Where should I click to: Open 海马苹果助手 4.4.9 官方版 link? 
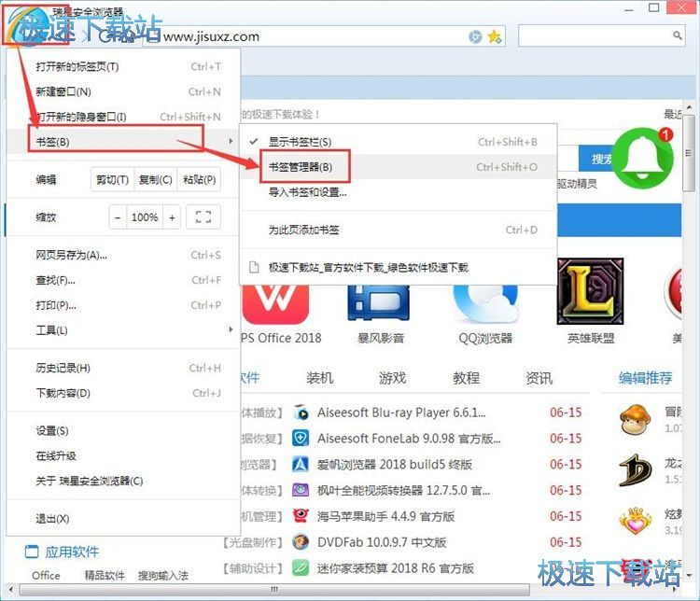point(385,516)
